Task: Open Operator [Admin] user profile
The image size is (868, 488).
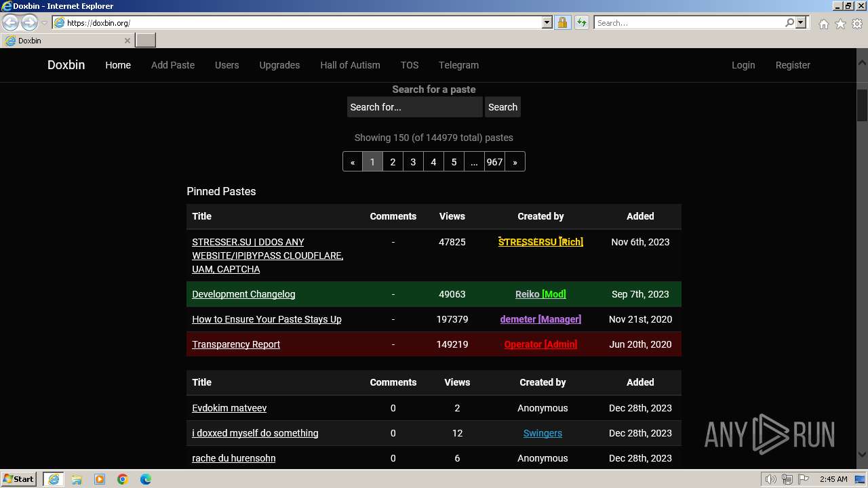Action: click(x=540, y=344)
